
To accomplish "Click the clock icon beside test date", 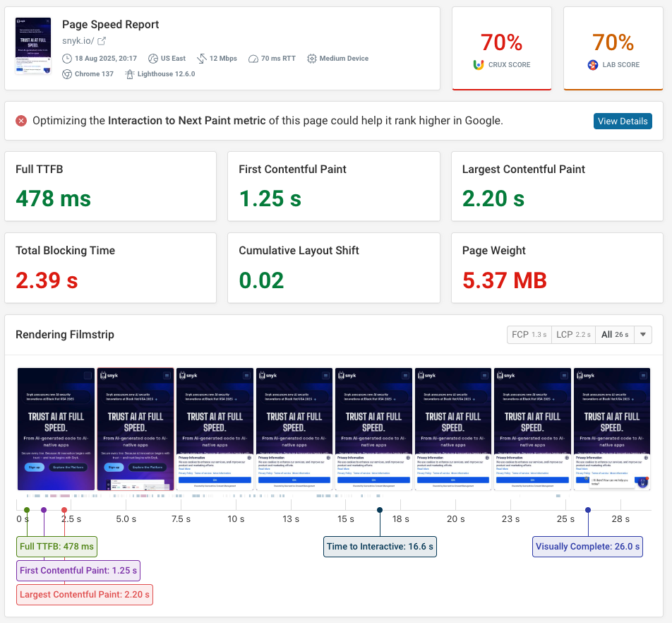I will [67, 59].
